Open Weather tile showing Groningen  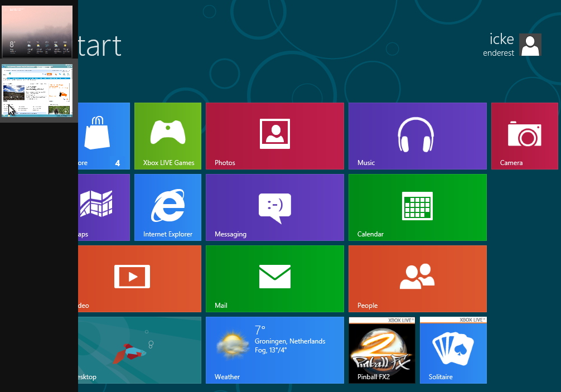point(275,350)
